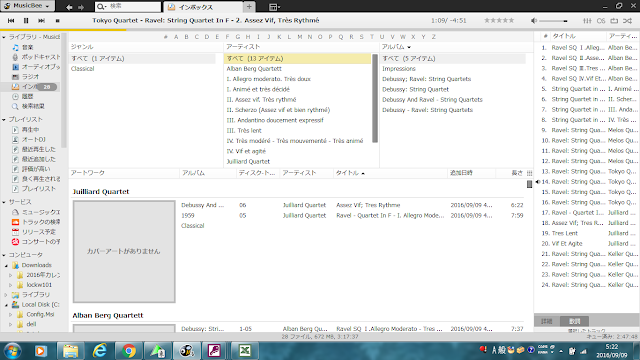Collapse the ライブラリ section
The height and width of the screenshot is (360, 640).
4,37
